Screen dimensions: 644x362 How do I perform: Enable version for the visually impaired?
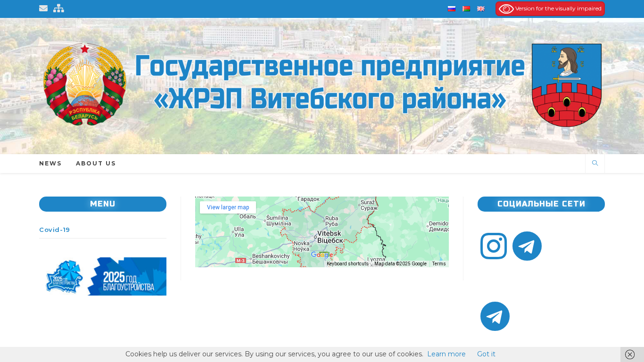550,8
